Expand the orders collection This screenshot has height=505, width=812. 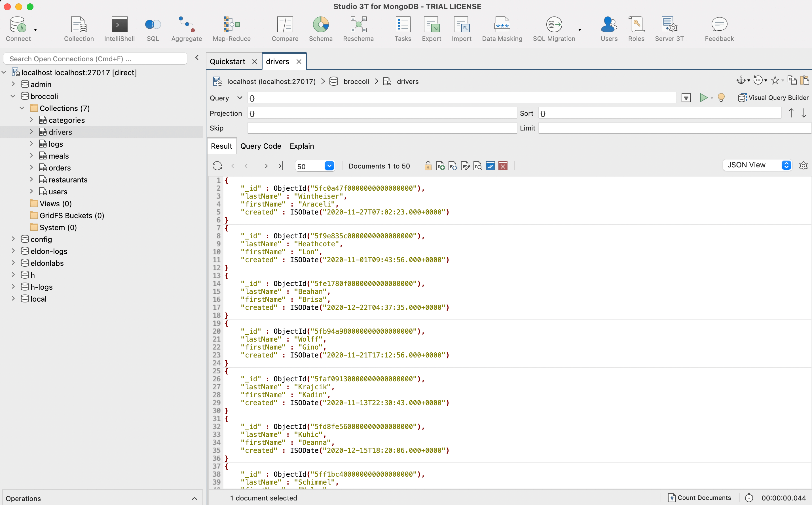point(31,168)
